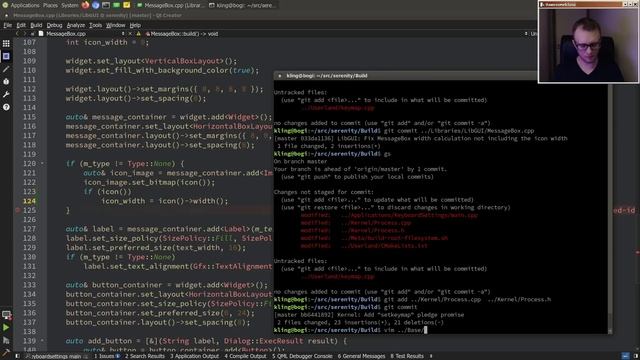Click yellow notes icon in top panel
Screen dimensions: 640x360
coord(127,5)
